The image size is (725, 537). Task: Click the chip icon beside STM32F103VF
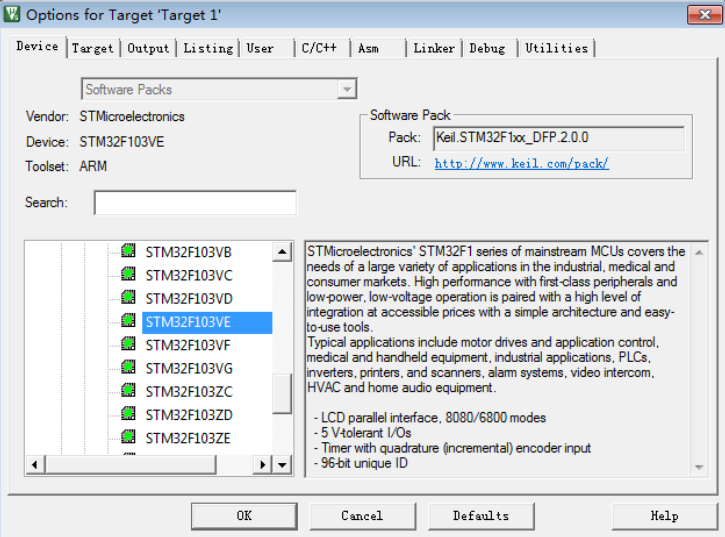coord(128,344)
